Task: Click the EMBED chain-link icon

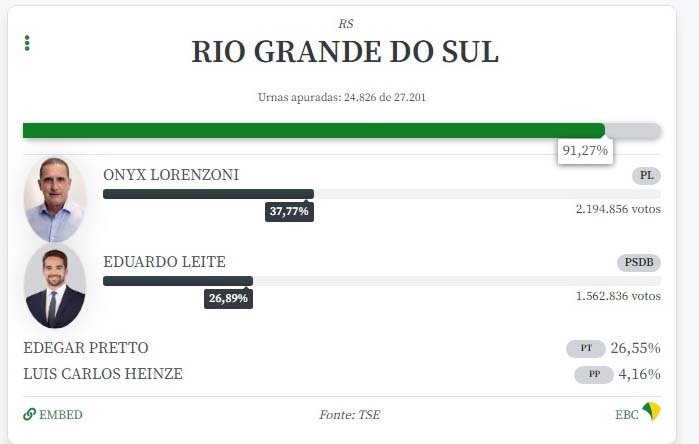Action: click(29, 415)
